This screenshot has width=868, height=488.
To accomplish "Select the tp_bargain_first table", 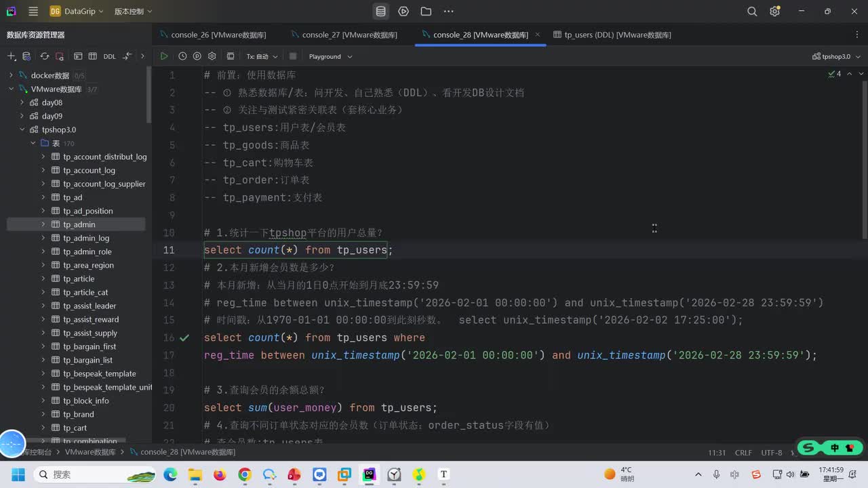I will 90,346.
